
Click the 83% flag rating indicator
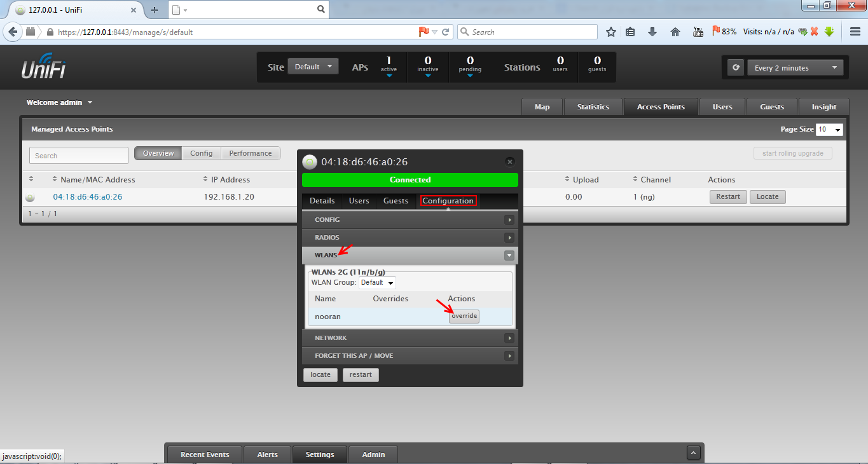click(724, 31)
